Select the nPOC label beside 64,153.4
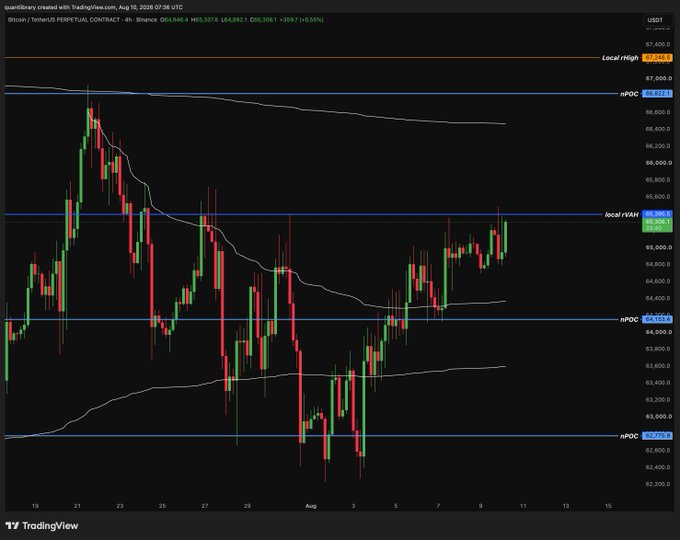 coord(629,320)
